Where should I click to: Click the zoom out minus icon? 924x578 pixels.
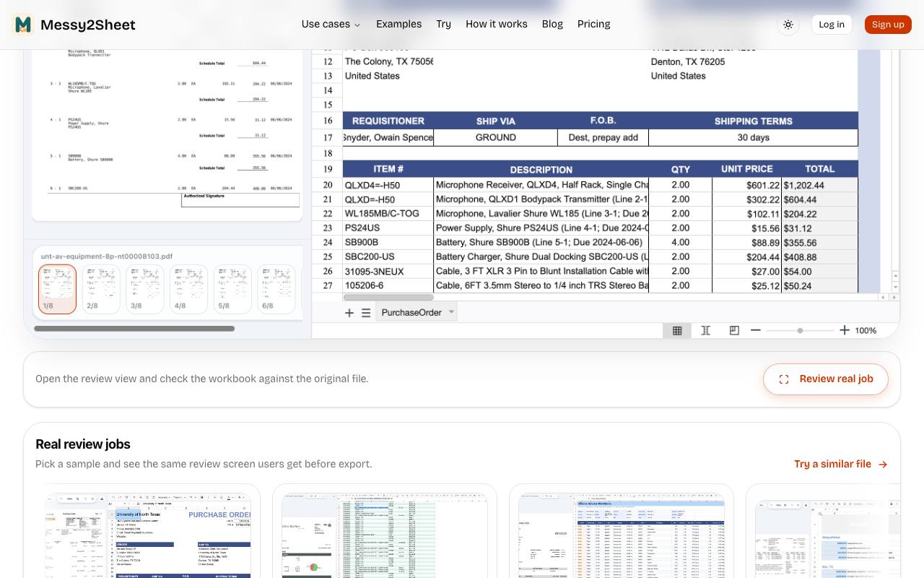(756, 330)
